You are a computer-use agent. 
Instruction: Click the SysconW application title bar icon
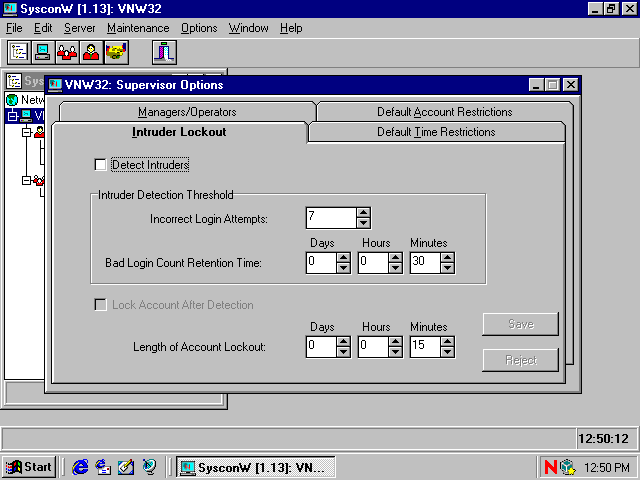pos(10,9)
